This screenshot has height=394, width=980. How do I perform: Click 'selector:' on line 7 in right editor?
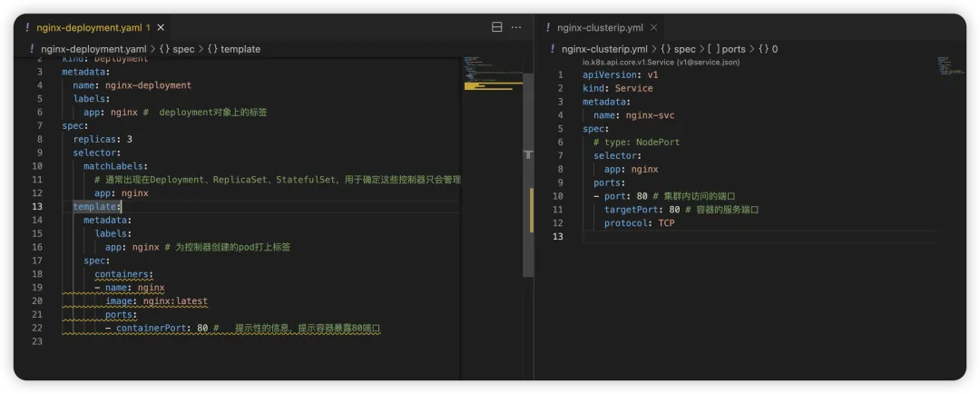click(618, 156)
